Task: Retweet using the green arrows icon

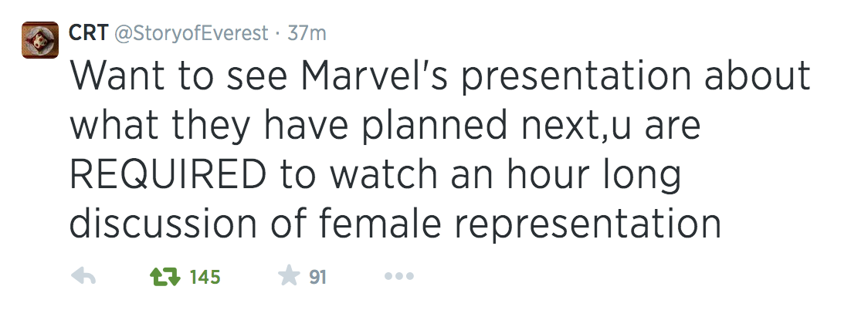Action: click(x=163, y=277)
